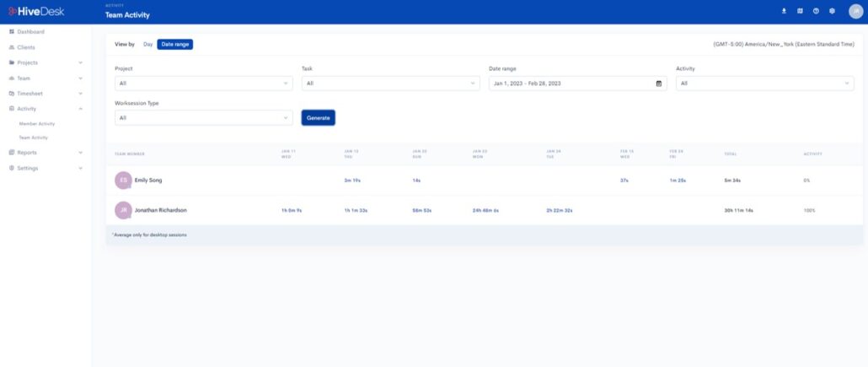Click Jonathan Richardson's avatar
The image size is (868, 367).
[x=123, y=210]
